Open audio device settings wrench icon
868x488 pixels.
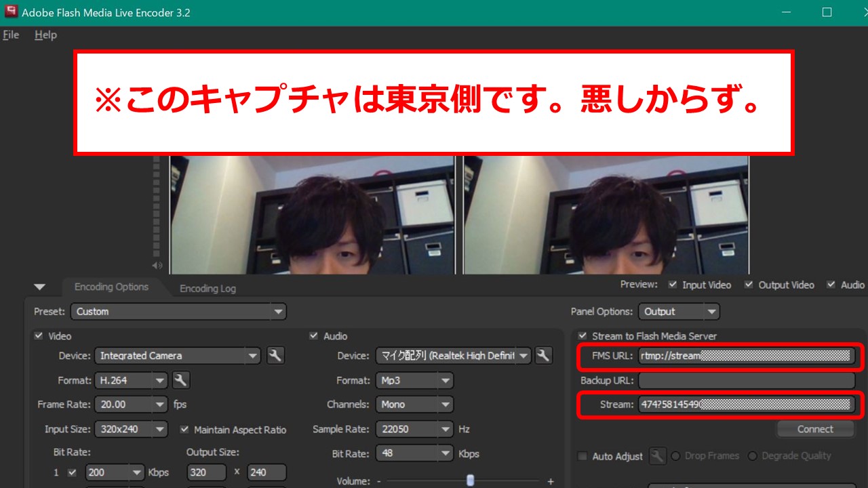(543, 355)
